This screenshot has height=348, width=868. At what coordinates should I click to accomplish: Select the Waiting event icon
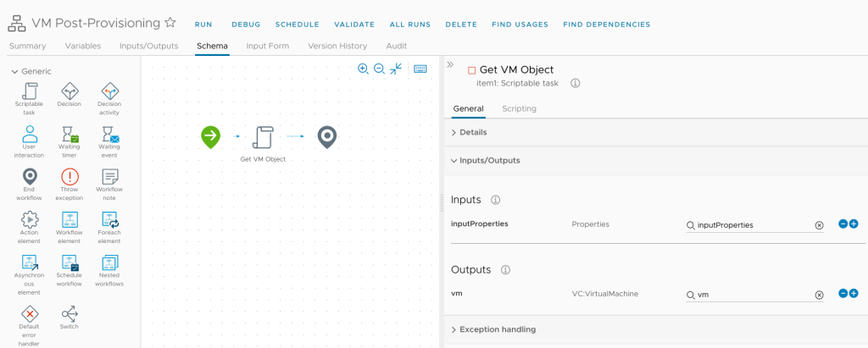pos(109,134)
